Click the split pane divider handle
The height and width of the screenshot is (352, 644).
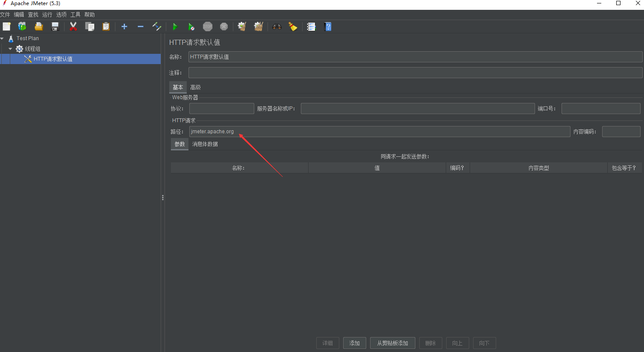click(x=163, y=197)
